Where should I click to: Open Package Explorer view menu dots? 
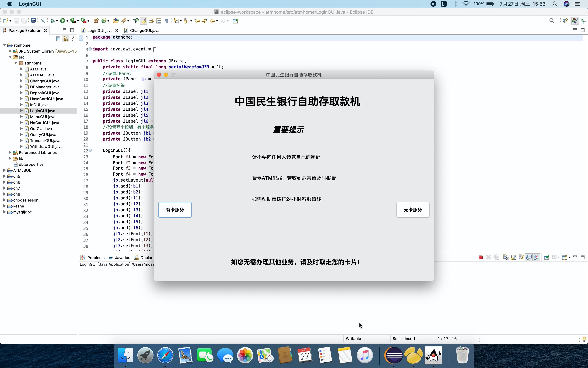73,39
